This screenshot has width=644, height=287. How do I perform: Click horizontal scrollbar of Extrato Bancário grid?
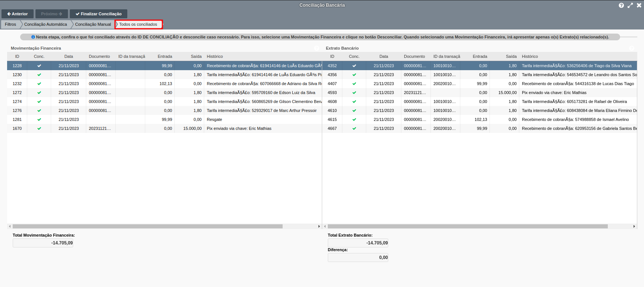click(x=468, y=226)
